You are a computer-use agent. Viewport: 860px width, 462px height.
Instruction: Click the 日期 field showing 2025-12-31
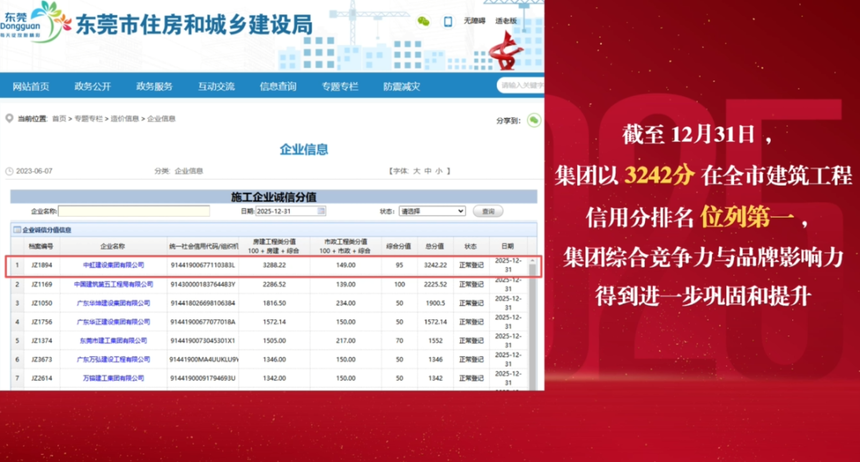291,211
